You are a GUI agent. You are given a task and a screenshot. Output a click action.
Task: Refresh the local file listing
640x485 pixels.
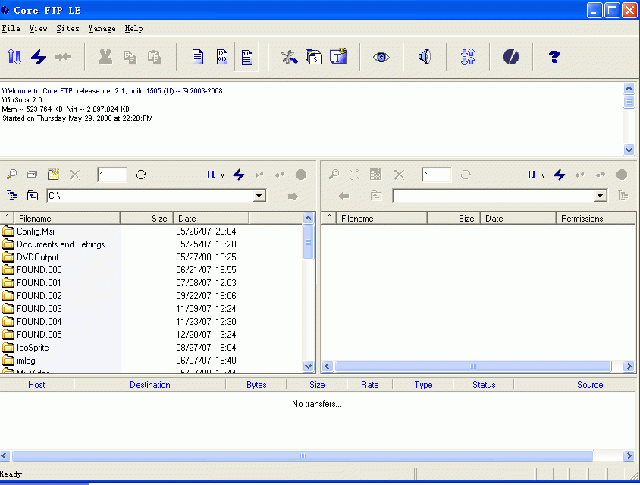point(141,175)
